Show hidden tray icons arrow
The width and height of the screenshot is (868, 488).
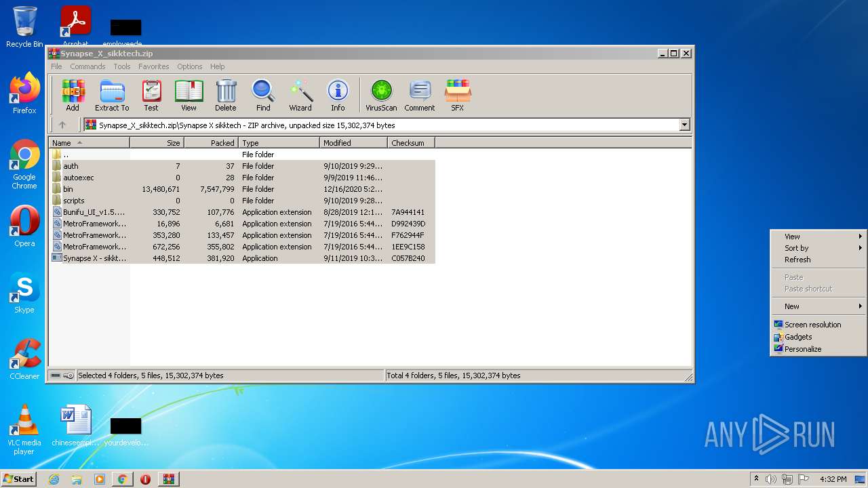point(756,479)
